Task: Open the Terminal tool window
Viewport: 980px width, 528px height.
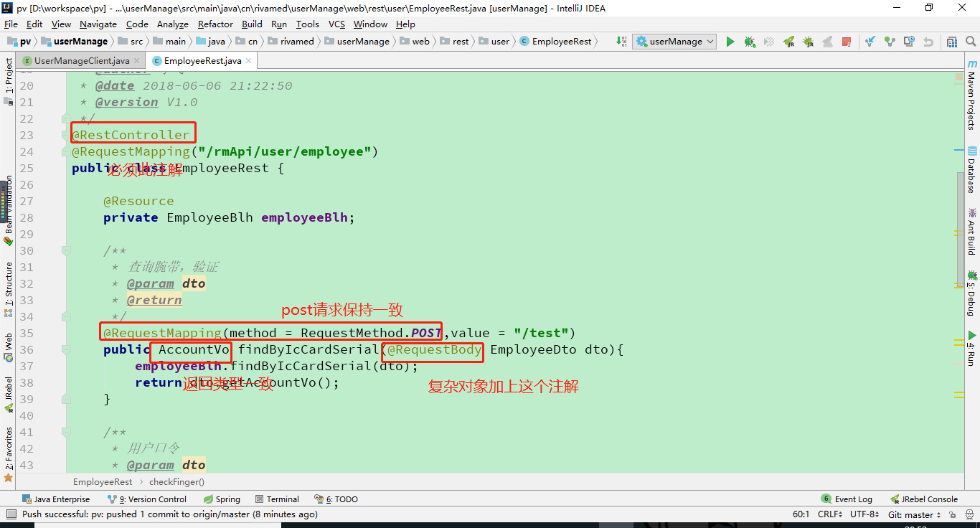Action: click(x=278, y=499)
